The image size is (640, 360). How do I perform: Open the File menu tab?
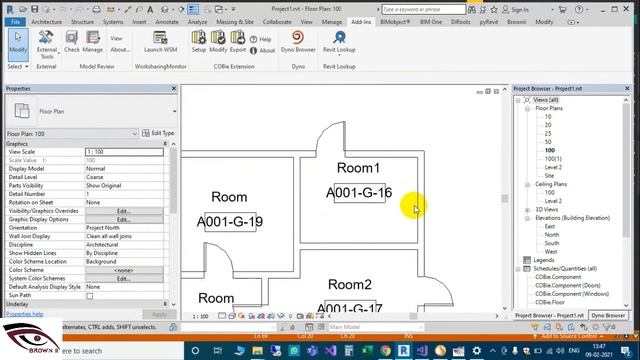point(16,22)
